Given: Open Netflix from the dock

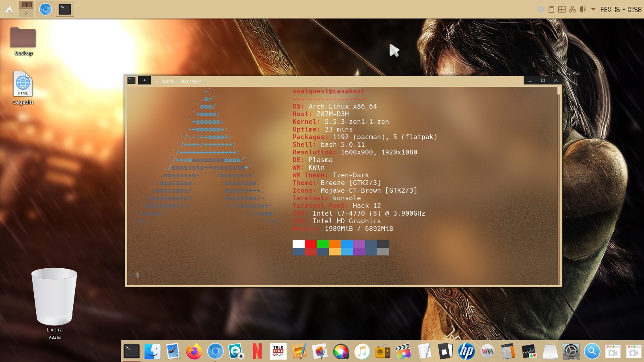Looking at the screenshot, I should click(x=257, y=352).
